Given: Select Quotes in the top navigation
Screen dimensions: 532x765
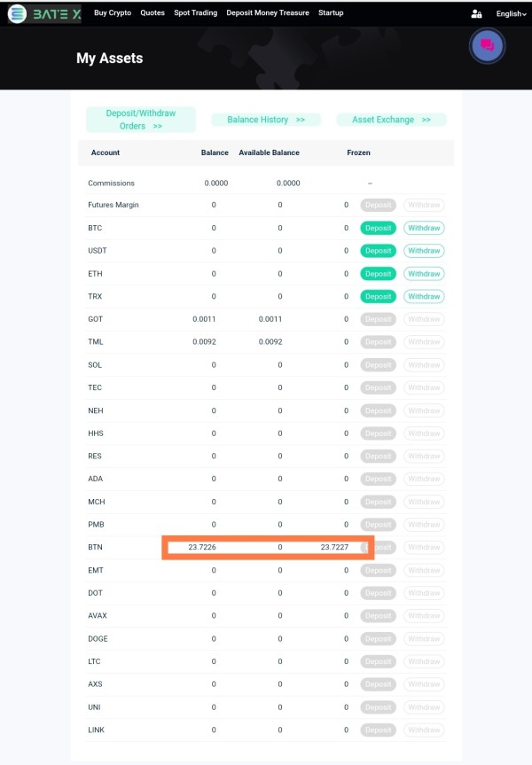Looking at the screenshot, I should point(153,12).
